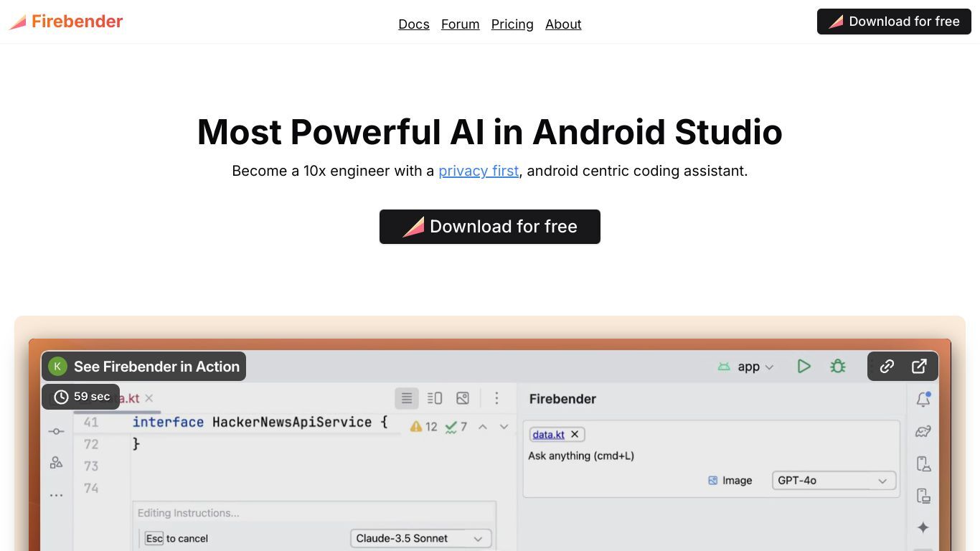Click the Commit tool icon in left sidebar
This screenshot has width=980, height=551.
[56, 431]
